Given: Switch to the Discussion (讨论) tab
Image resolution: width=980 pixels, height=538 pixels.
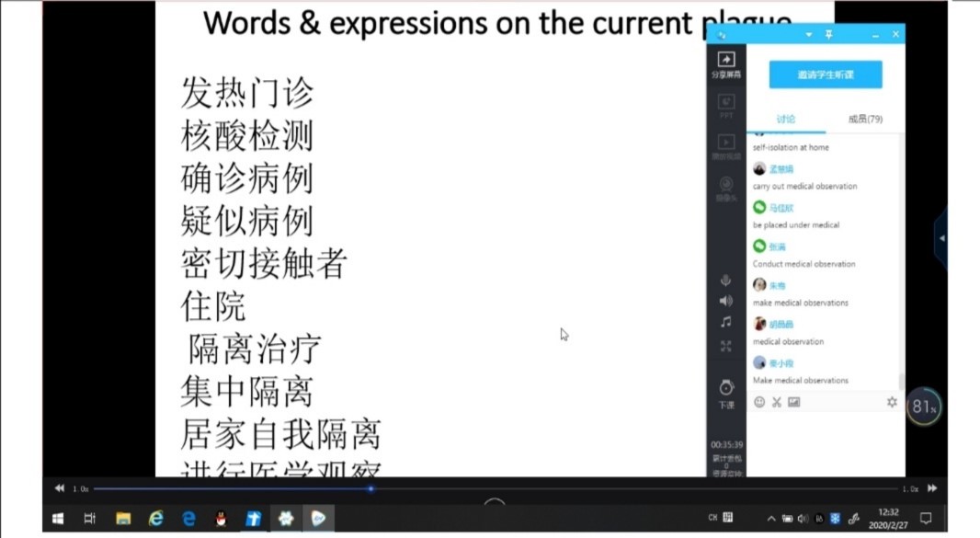Looking at the screenshot, I should (786, 119).
